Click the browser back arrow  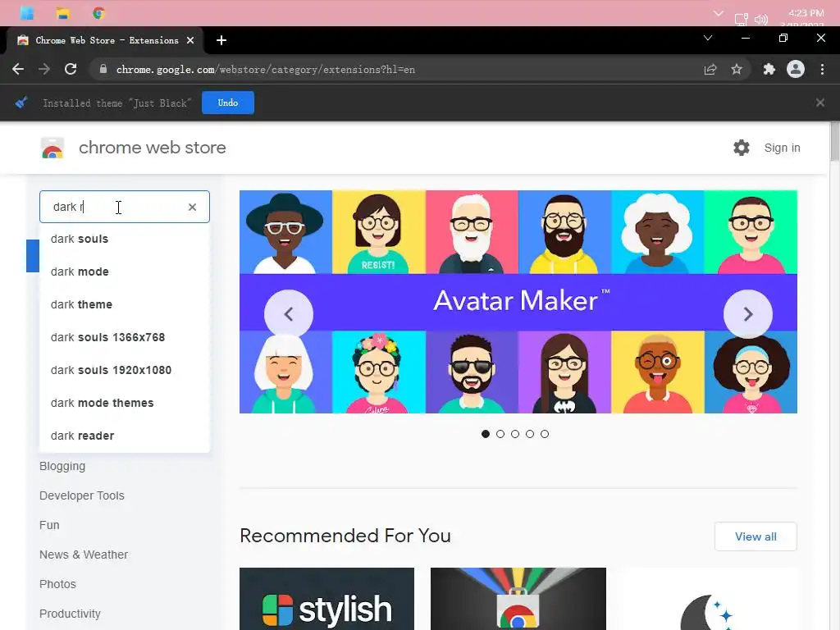(x=18, y=69)
